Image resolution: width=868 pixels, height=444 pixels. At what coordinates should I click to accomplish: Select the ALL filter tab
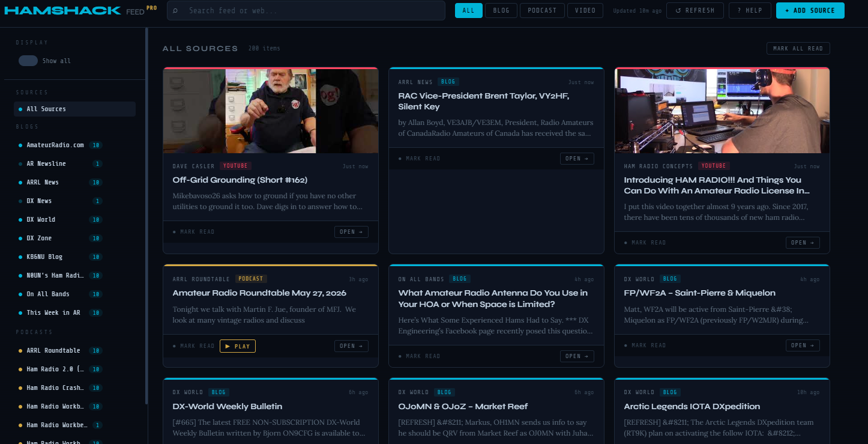pyautogui.click(x=468, y=10)
